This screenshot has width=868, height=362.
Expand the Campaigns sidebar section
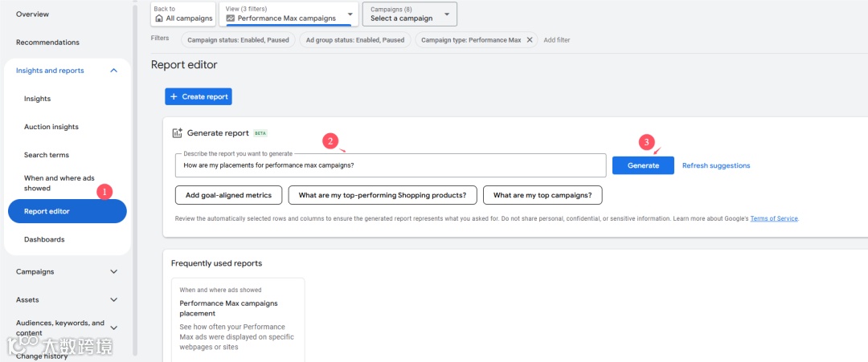coord(114,272)
